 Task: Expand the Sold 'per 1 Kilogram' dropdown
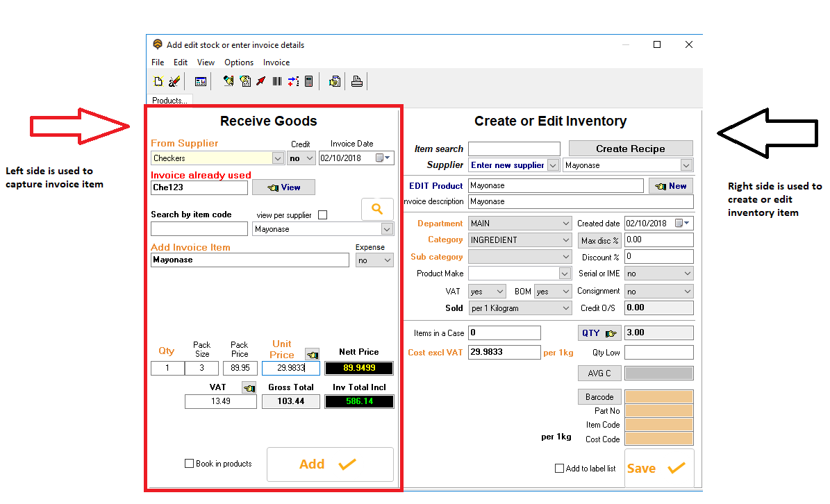(x=565, y=308)
